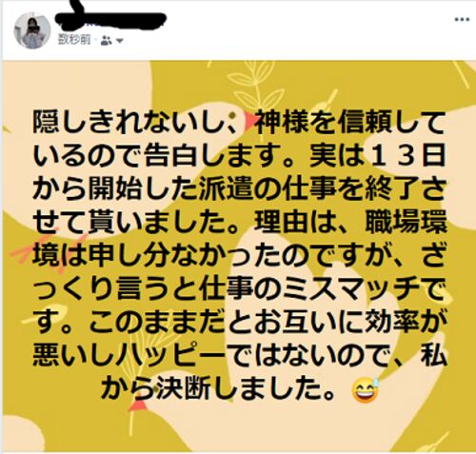Click the poster's profile picture
The image size is (476, 454).
32,30
